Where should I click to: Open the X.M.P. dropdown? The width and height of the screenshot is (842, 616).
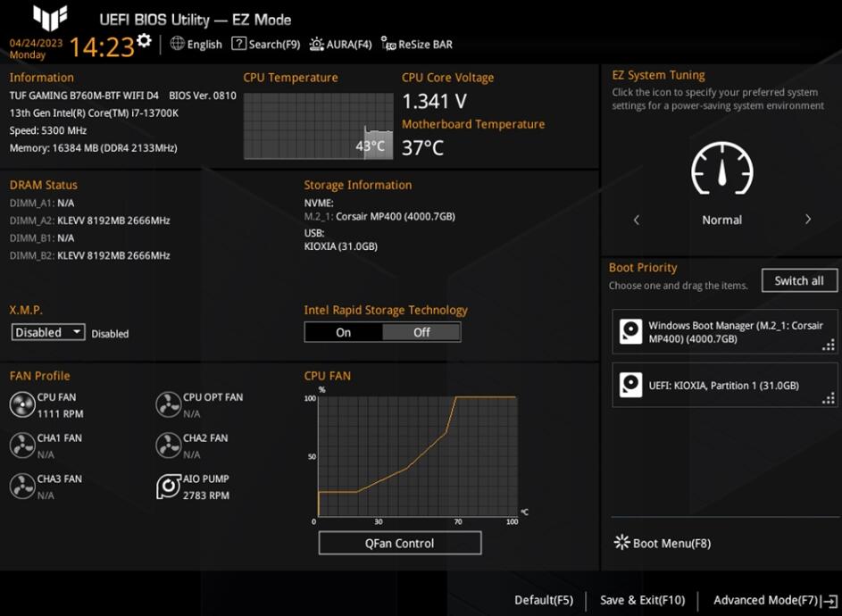47,332
